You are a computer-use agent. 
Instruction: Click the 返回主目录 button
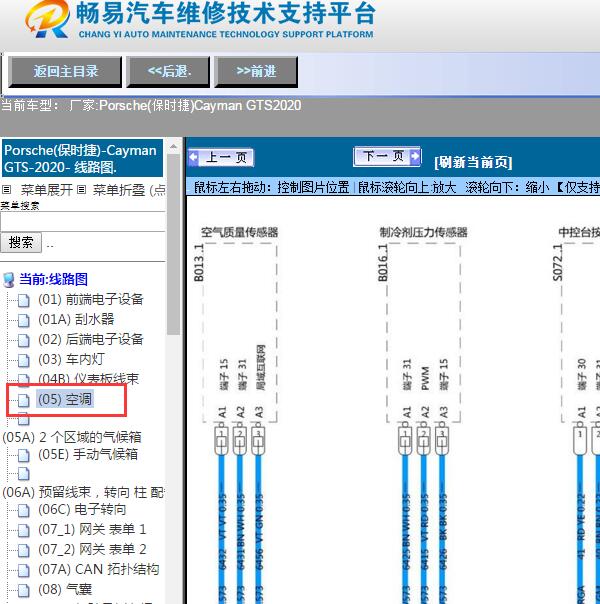65,72
